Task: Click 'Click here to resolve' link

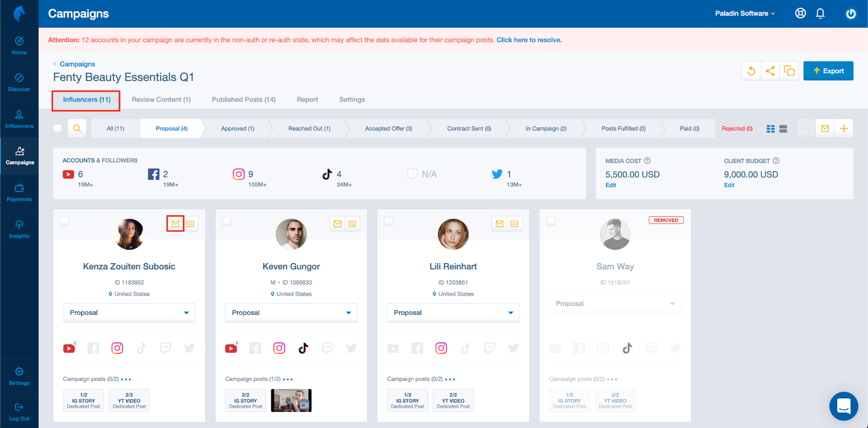Action: [529, 40]
